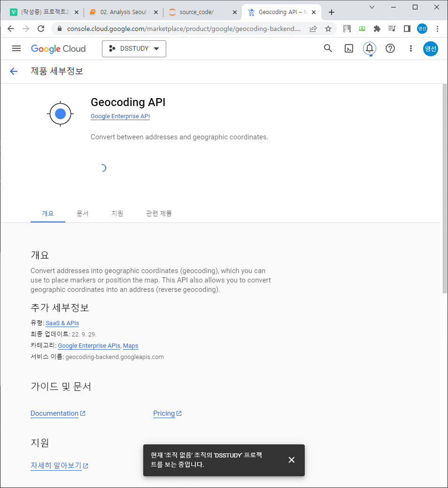The image size is (448, 488).
Task: Close the 02. Analysis Seoul browser tab
Action: pos(156,12)
